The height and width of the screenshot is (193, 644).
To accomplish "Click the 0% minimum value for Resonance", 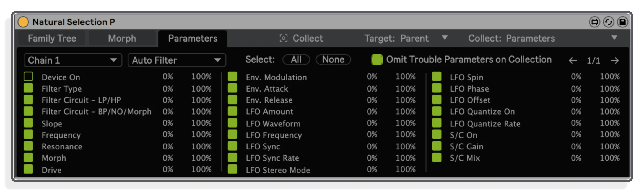I will [x=168, y=146].
